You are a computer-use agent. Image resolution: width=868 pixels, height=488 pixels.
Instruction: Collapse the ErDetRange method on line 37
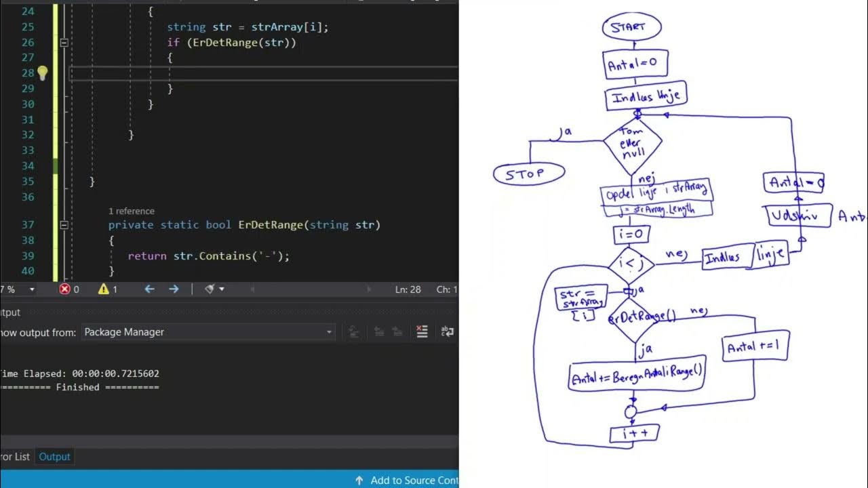pos(64,225)
